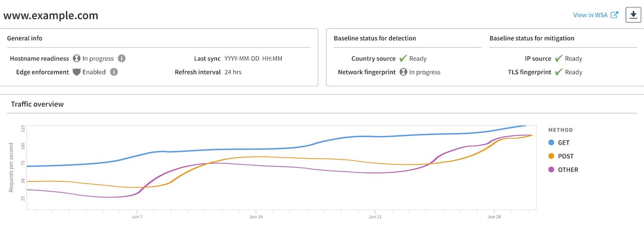Open the View in WSA link

pyautogui.click(x=590, y=15)
